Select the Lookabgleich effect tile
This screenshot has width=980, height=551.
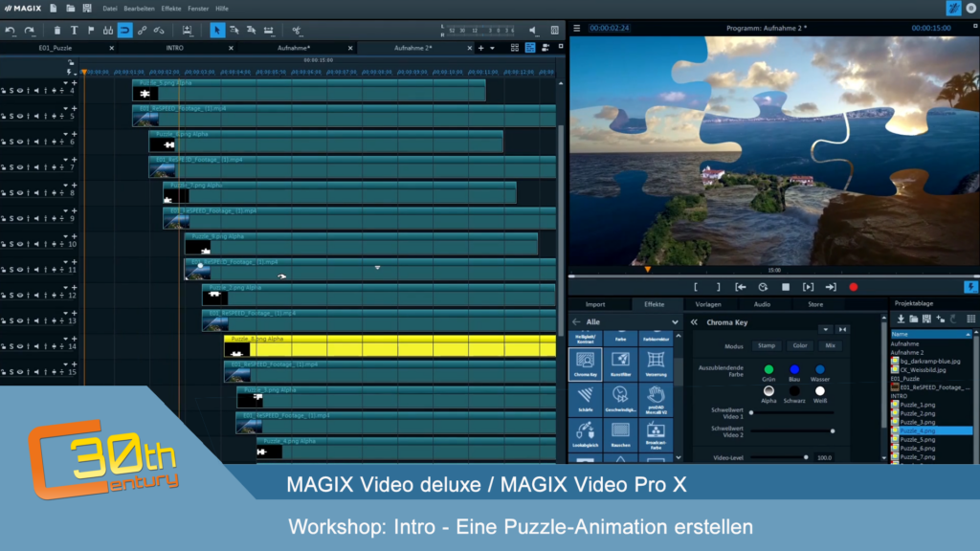click(585, 434)
